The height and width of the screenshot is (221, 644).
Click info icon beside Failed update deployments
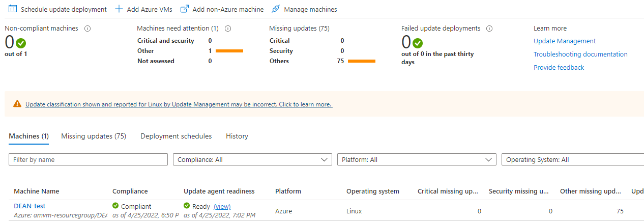489,29
